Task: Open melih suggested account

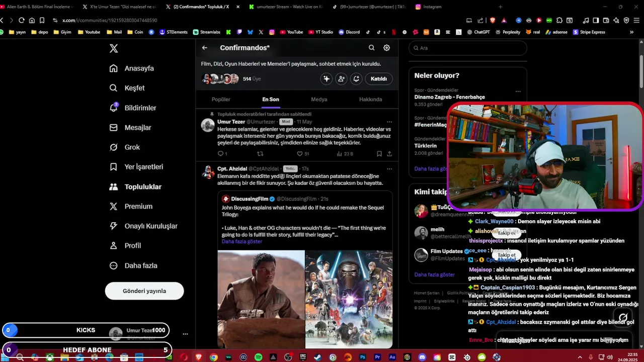Action: (437, 229)
